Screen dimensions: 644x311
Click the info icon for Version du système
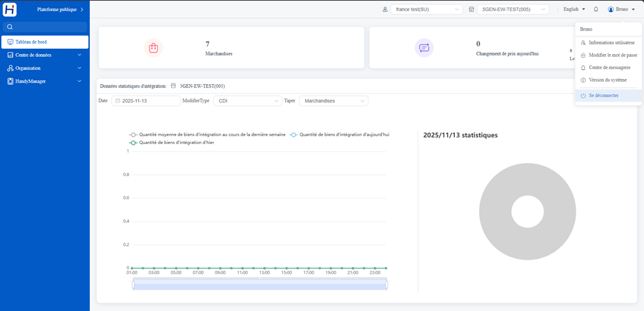pyautogui.click(x=583, y=80)
